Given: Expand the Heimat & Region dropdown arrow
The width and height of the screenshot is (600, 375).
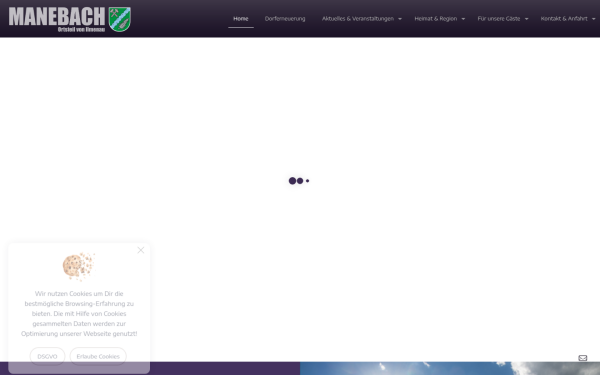Looking at the screenshot, I should pos(463,19).
